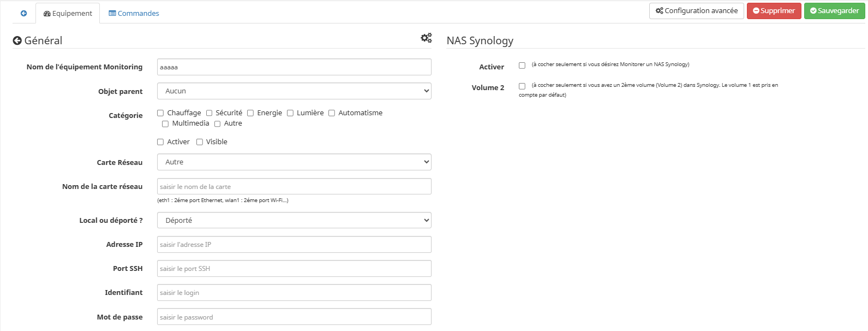Enable the Visible checkbox
Viewport: 868px width, 331px height.
pos(200,142)
